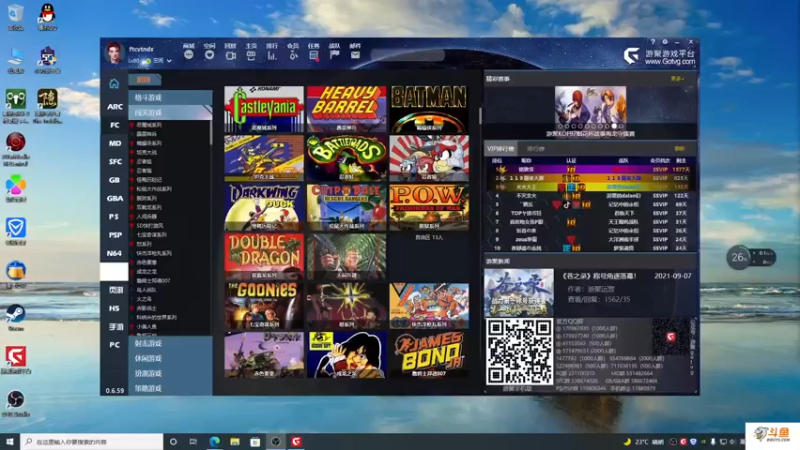The image size is (800, 450).
Task: Click the red Gotvg taskbar icon
Action: [x=296, y=442]
